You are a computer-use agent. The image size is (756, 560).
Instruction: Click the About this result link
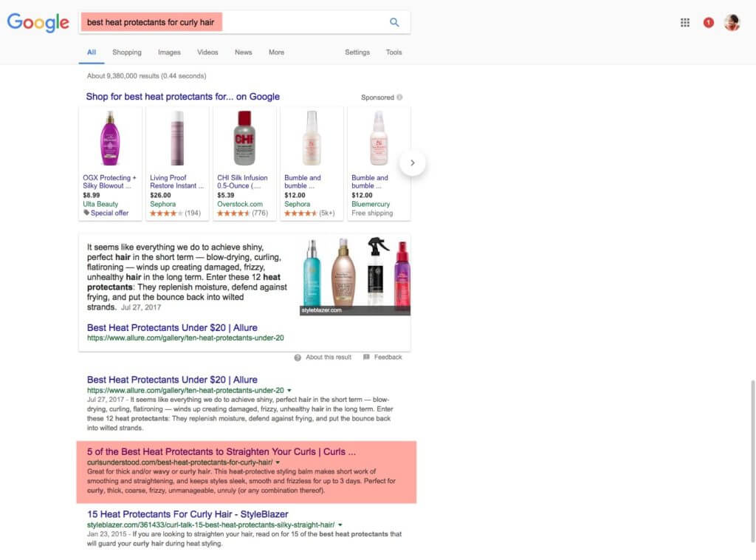point(329,357)
